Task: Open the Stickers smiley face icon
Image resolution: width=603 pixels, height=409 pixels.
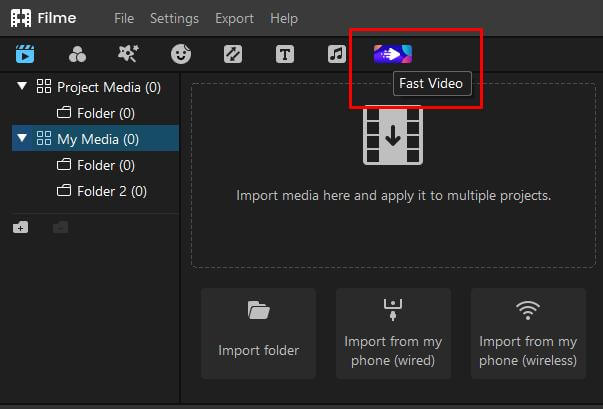Action: (x=180, y=54)
